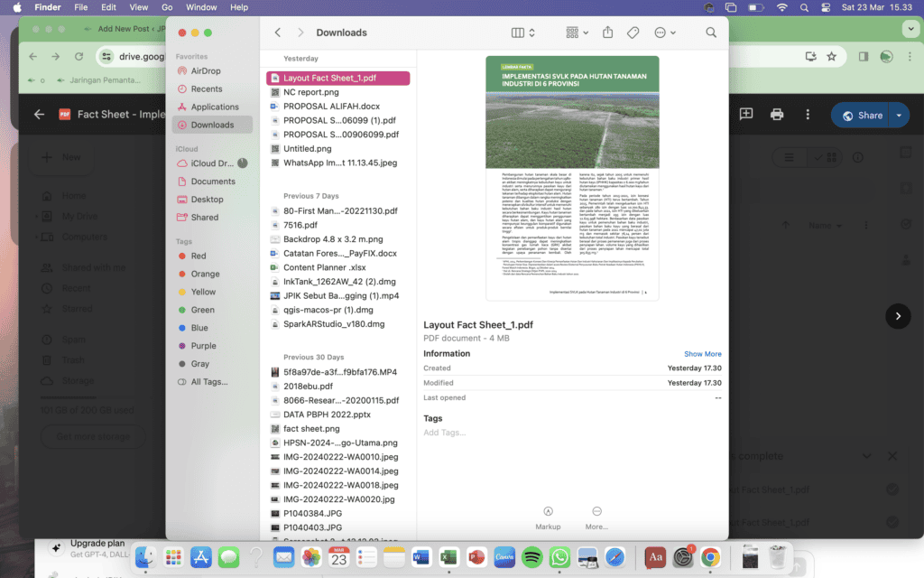Click the back arrow in Drive viewer
Screen dimensions: 924x578
pyautogui.click(x=39, y=115)
